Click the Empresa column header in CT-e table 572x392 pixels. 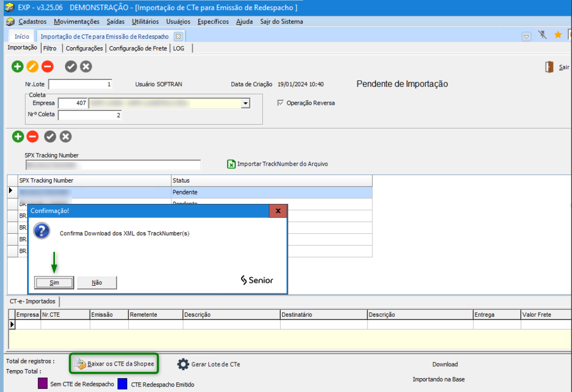click(x=28, y=315)
